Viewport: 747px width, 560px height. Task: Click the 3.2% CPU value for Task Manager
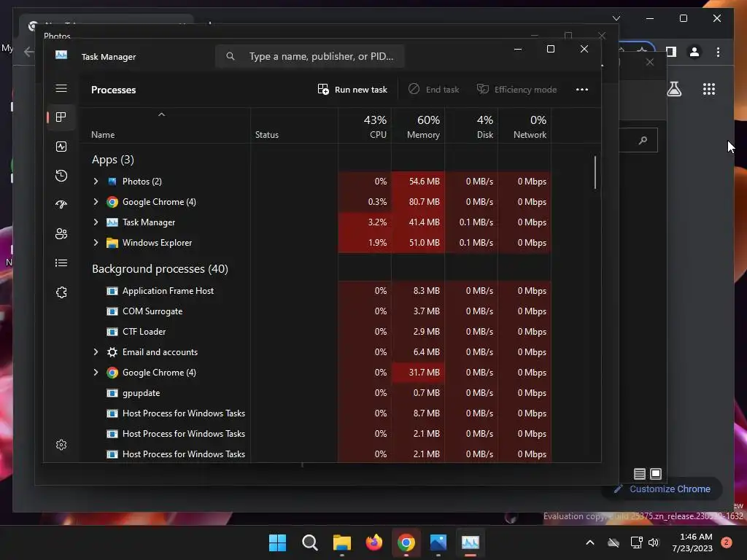pyautogui.click(x=365, y=222)
